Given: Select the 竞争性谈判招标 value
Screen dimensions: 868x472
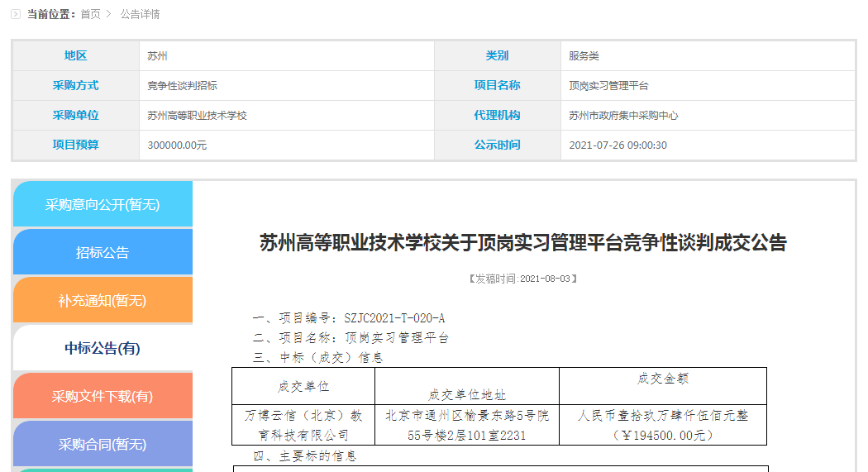Looking at the screenshot, I should pos(182,86).
